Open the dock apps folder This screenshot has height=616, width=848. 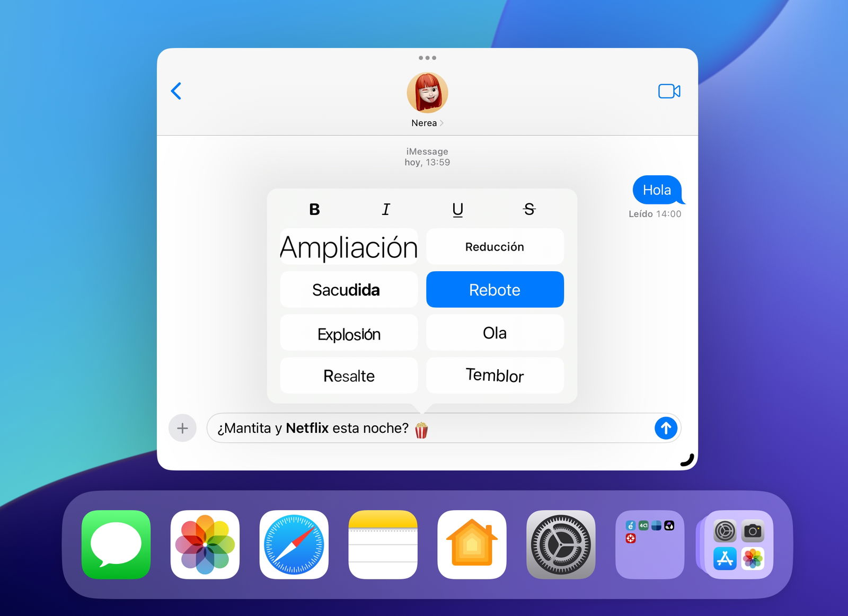pos(650,544)
